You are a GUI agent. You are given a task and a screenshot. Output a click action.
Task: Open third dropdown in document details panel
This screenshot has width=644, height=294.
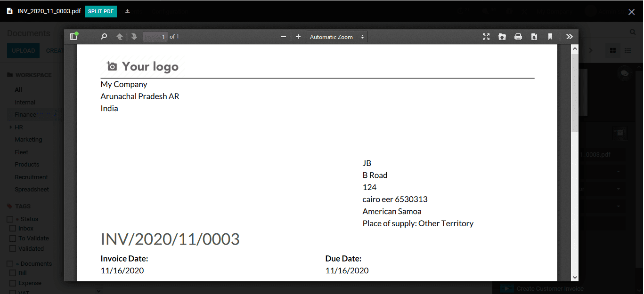pos(618,207)
